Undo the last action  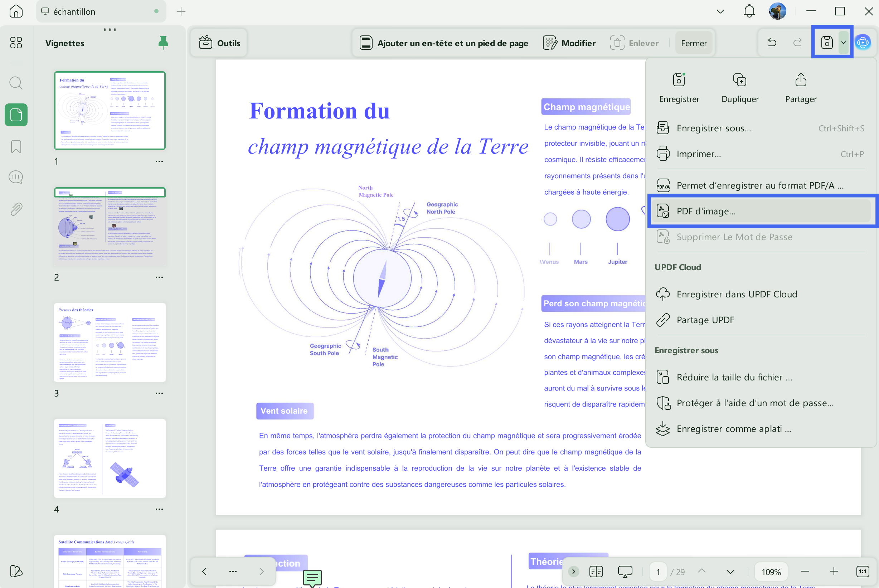(x=772, y=42)
